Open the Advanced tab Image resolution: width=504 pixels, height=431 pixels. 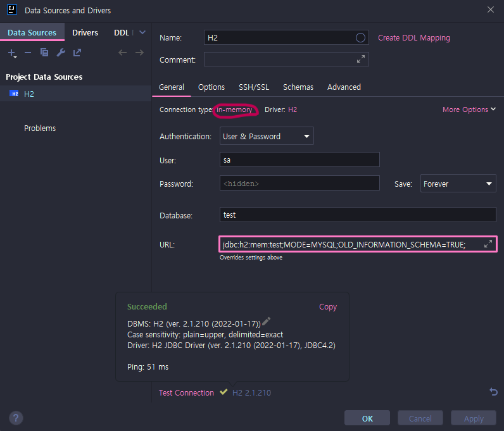tap(344, 87)
